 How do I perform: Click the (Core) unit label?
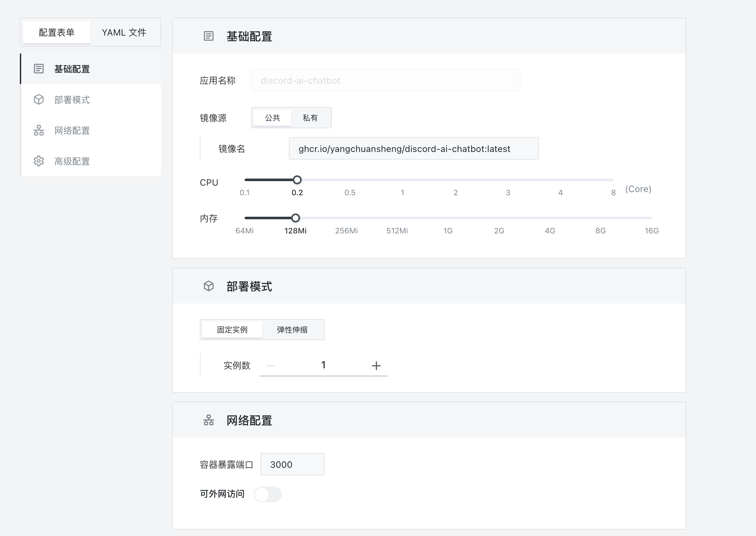pos(638,189)
